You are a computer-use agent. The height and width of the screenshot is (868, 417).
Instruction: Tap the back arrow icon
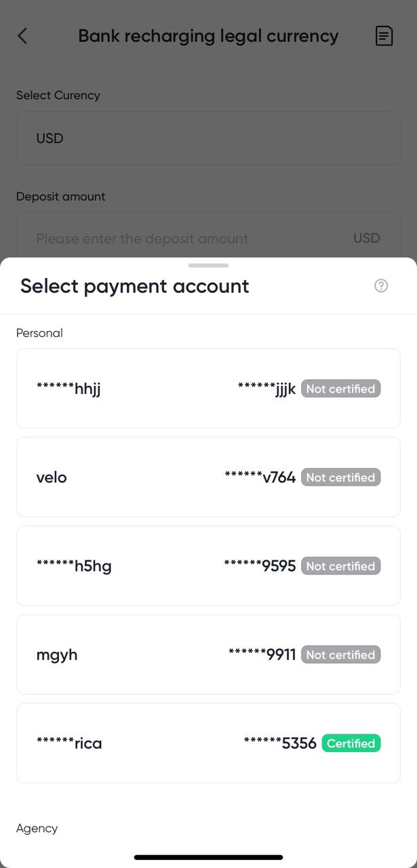22,36
